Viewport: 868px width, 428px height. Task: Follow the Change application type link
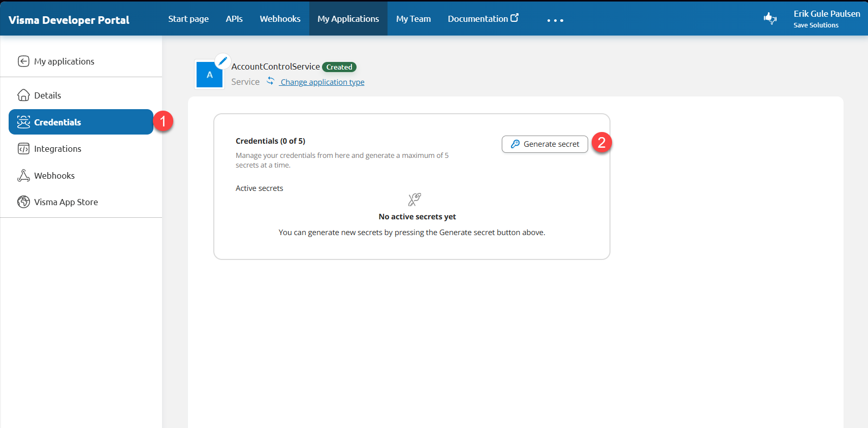click(323, 82)
